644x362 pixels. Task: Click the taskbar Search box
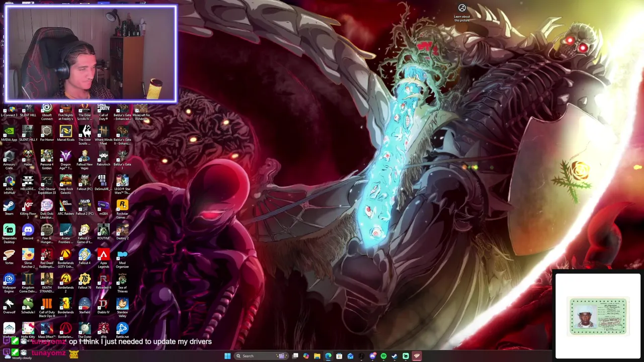tap(260, 356)
